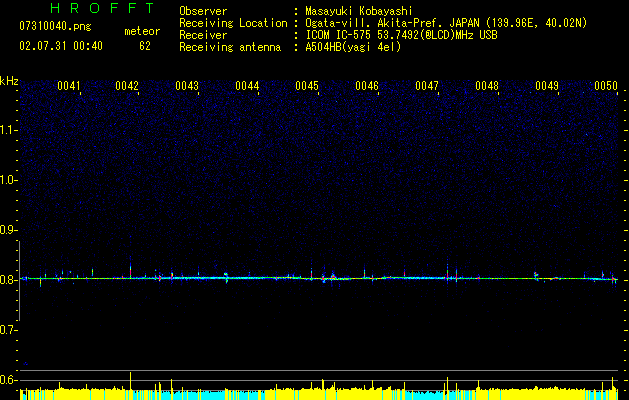Click the date stamp 02.07.31 00:40
The width and height of the screenshot is (629, 400).
(61, 46)
